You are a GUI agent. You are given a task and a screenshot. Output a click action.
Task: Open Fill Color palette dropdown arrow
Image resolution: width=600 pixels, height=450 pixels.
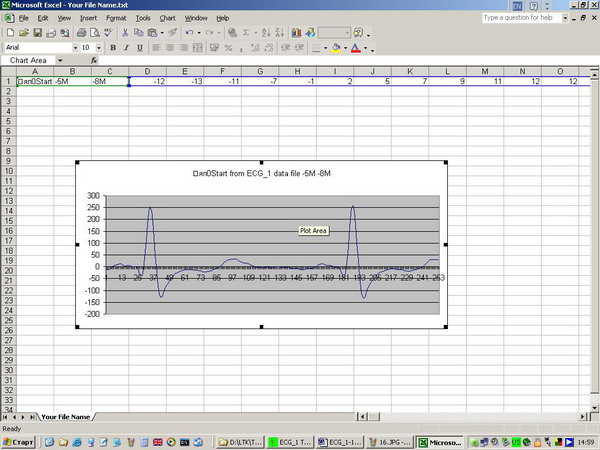click(x=345, y=48)
